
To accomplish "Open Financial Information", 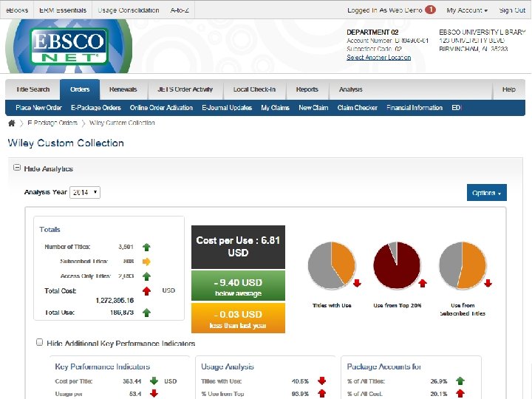I will pos(415,108).
